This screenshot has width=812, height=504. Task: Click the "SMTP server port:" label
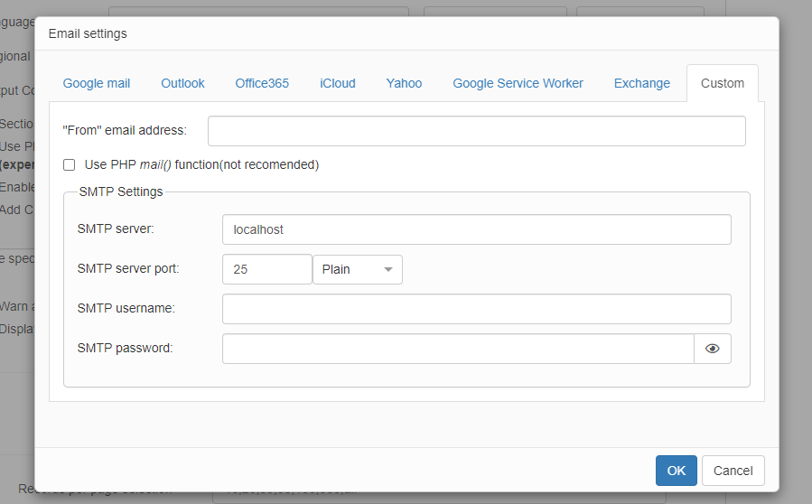(128, 269)
